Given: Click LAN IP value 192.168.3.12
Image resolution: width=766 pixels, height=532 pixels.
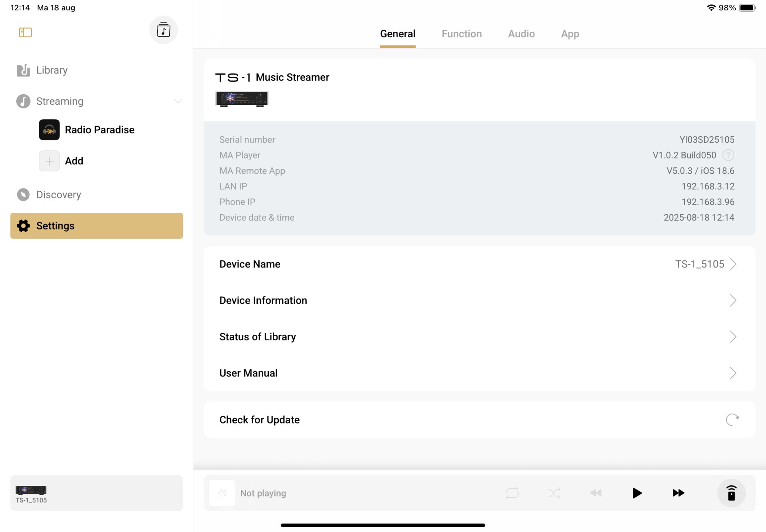Looking at the screenshot, I should tap(708, 186).
